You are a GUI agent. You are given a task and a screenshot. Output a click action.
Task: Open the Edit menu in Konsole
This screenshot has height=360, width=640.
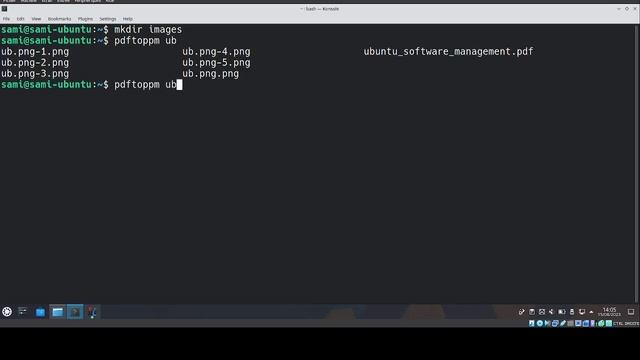coord(20,19)
